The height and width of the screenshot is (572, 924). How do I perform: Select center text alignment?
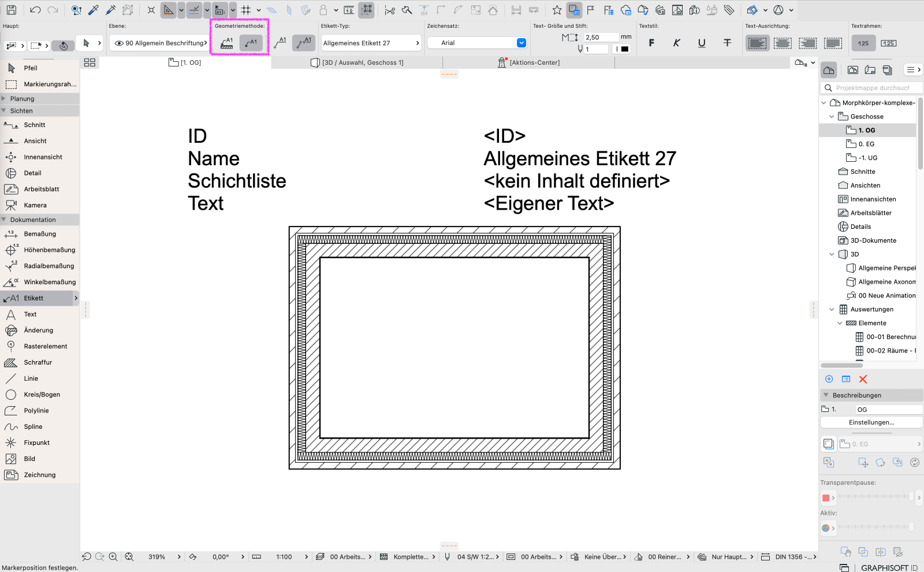pos(783,43)
